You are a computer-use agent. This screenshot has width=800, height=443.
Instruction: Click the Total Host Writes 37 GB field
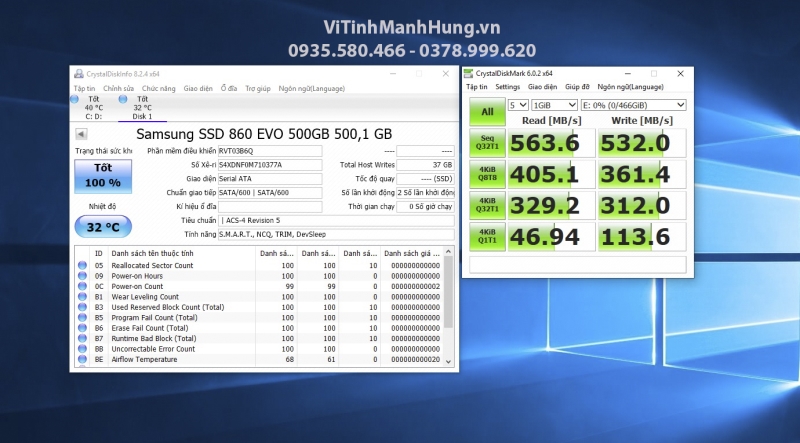coord(426,165)
